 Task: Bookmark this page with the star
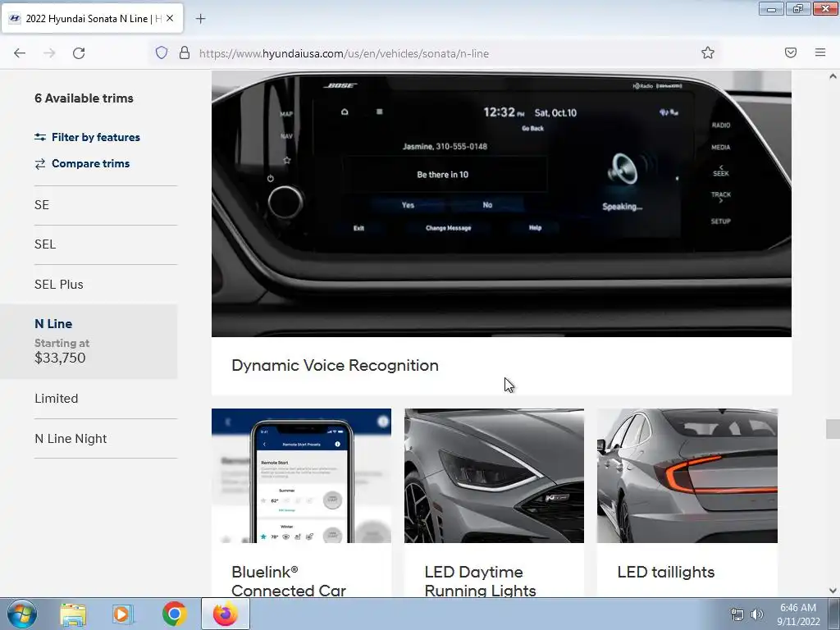708,52
